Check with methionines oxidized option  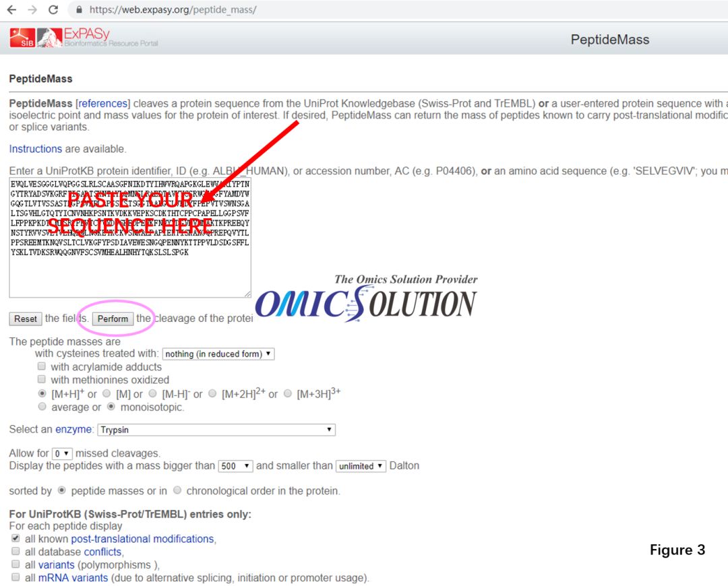click(x=42, y=379)
